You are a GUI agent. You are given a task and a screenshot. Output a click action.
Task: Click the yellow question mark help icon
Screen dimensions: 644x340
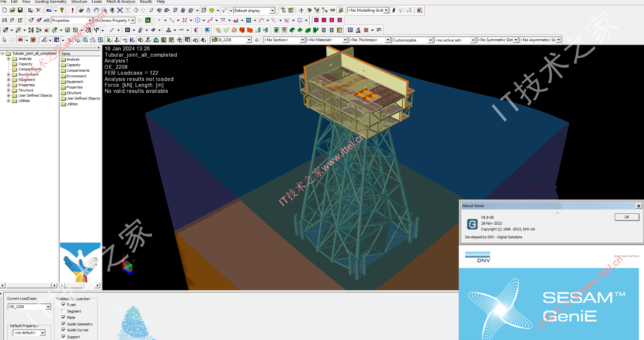click(x=62, y=10)
